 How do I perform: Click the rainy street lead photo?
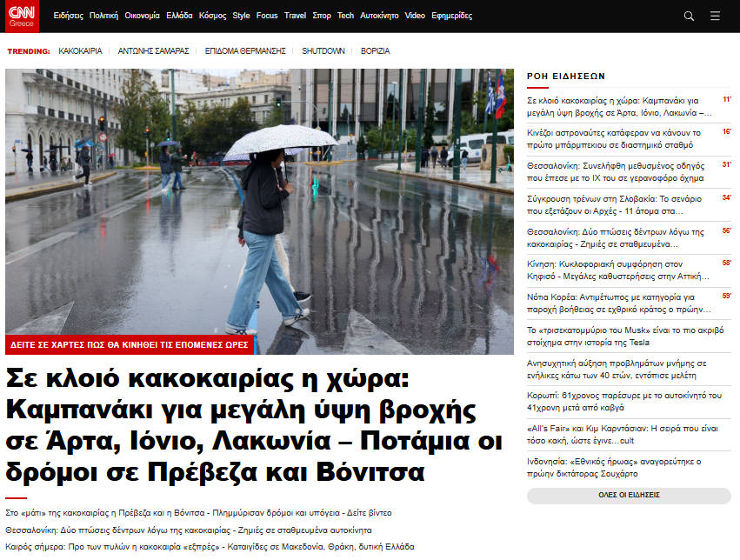click(259, 200)
